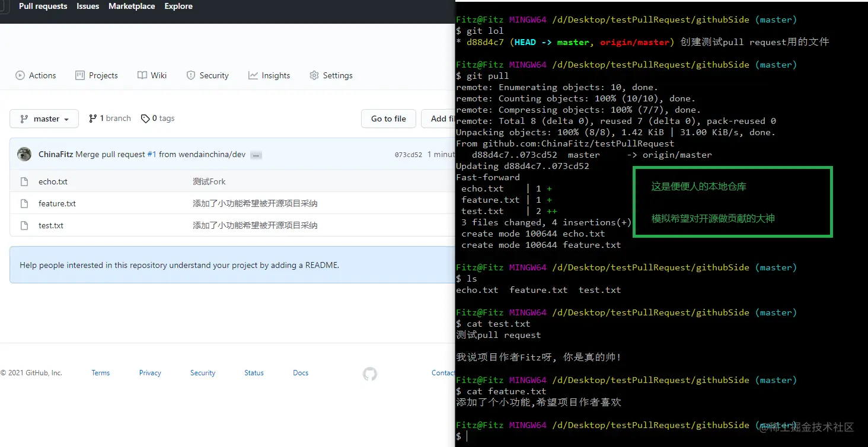Click 'Fast-forward' line in terminal
The height and width of the screenshot is (447, 868).
(x=488, y=177)
